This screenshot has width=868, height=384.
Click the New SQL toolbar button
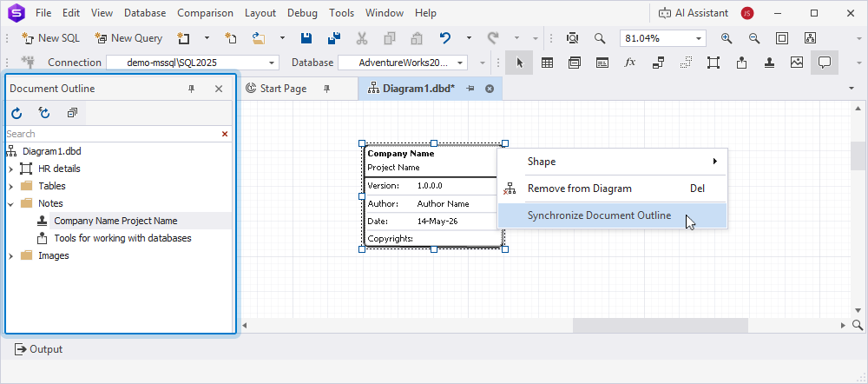(x=50, y=38)
